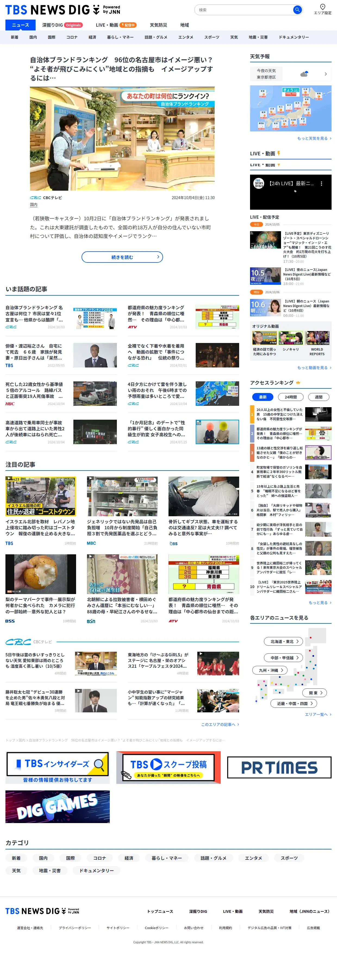Open the TBSスクープ投稿 banner
The image size is (337, 980).
point(168,767)
